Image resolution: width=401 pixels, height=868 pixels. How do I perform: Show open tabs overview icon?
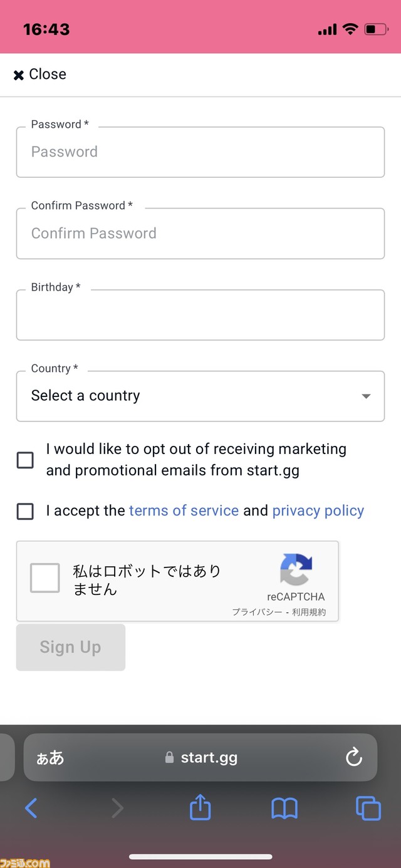click(368, 808)
